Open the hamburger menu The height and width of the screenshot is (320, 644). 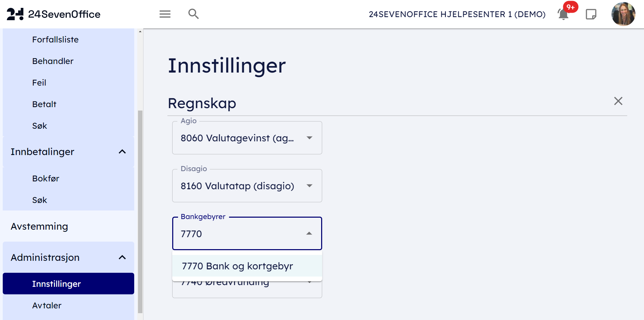pyautogui.click(x=165, y=14)
